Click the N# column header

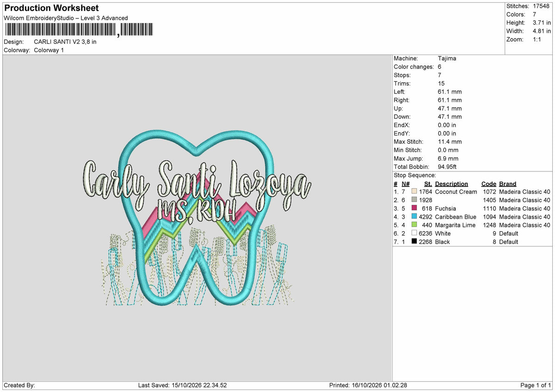pos(405,184)
